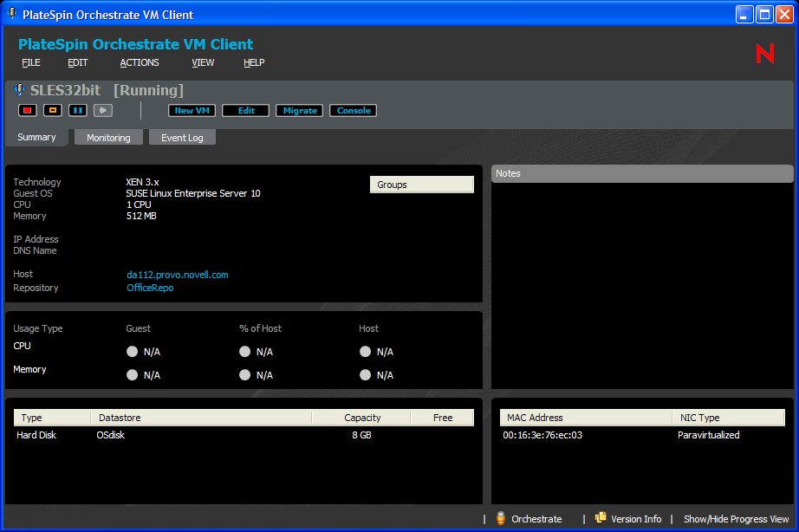Click the orange Suspend VM icon

(x=53, y=110)
